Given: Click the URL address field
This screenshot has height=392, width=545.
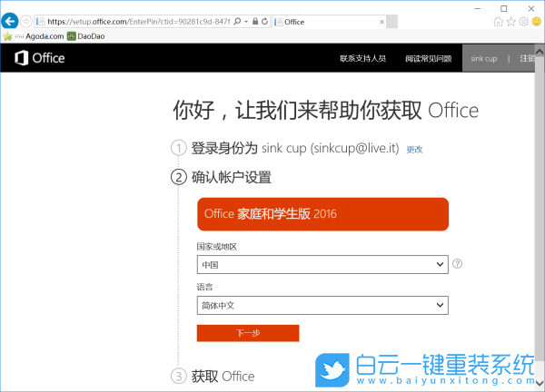Looking at the screenshot, I should coord(138,22).
